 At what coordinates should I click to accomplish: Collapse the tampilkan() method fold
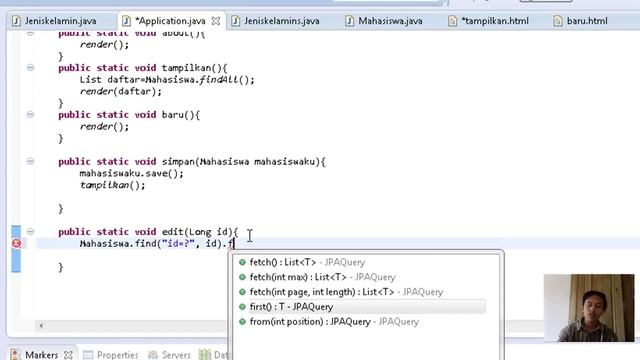tap(30, 68)
